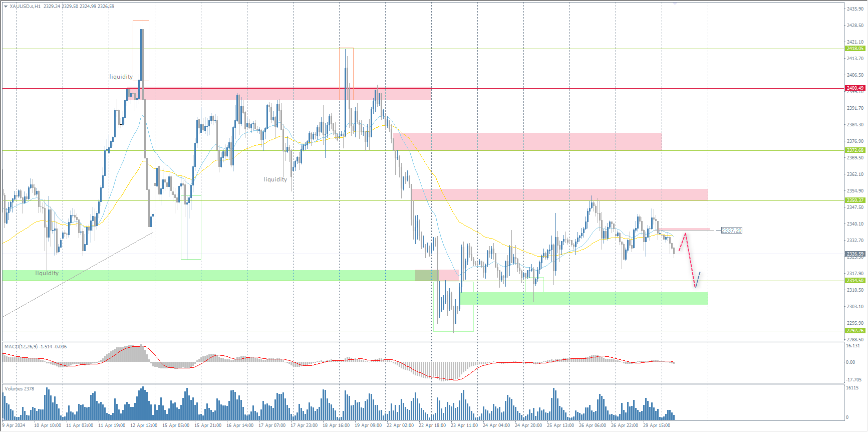Click the 2362.10 price scale value
Screen dimensions: 868x432
point(855,174)
